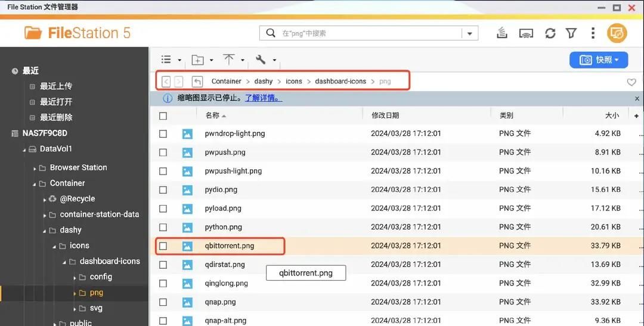This screenshot has width=644, height=326.
Task: Check the box for pwpush-light.png
Action: point(163,171)
